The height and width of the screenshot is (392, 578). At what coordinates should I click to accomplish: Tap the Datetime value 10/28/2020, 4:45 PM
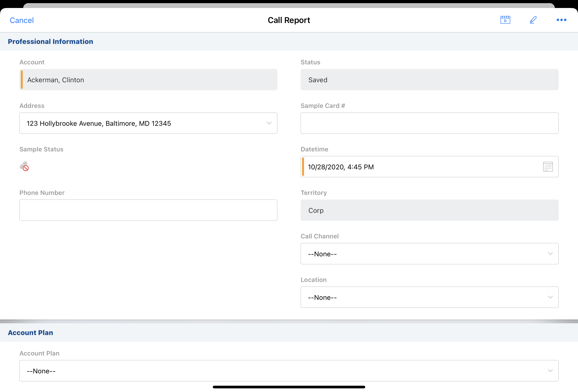(x=341, y=167)
